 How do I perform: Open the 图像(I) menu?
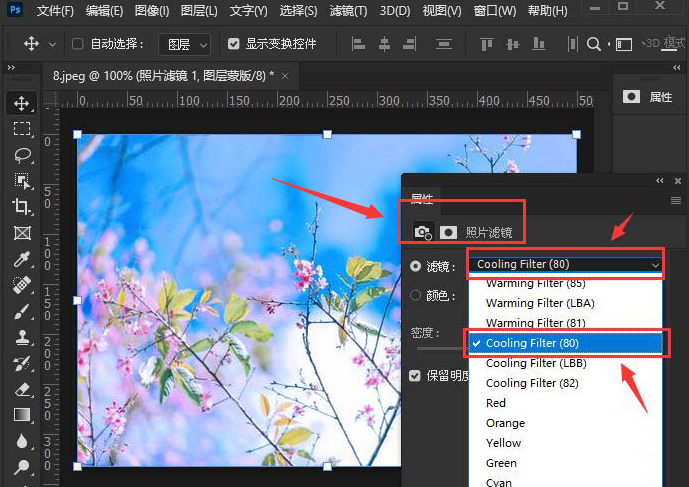[x=152, y=10]
